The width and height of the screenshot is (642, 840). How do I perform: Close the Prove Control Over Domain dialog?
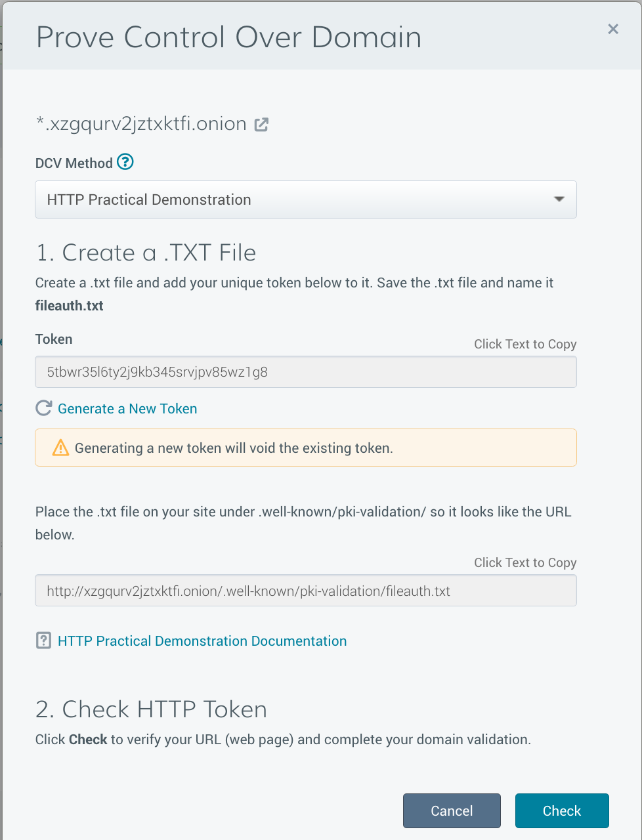click(613, 29)
